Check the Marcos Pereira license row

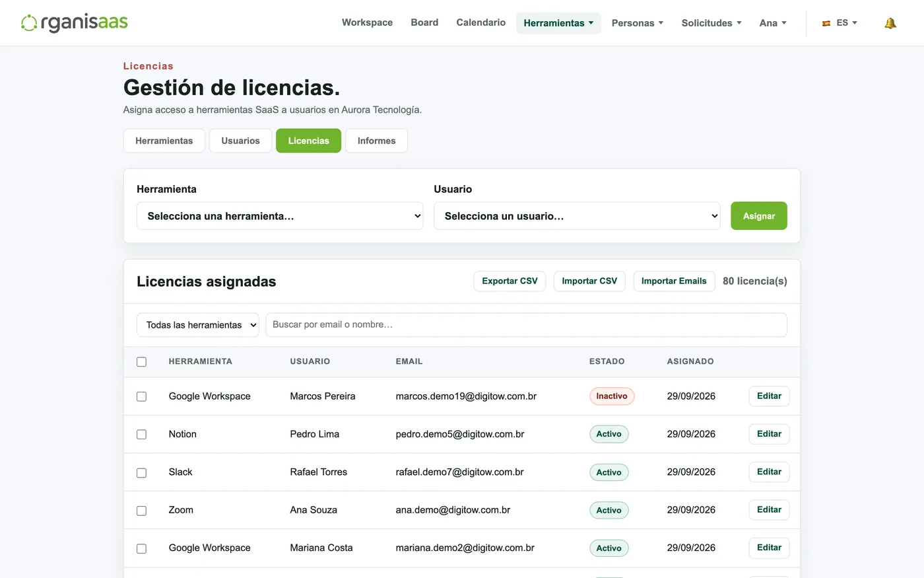click(x=141, y=396)
